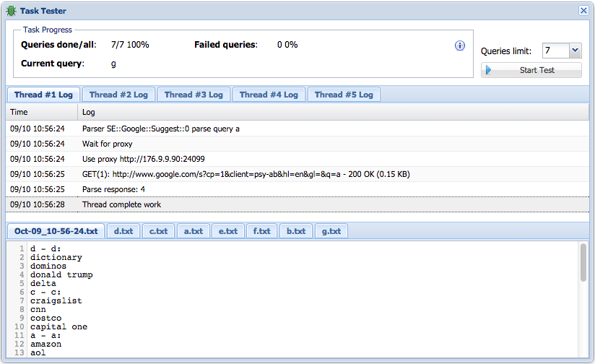Screen dimensions: 595x364
Task: Select the 'Parser SE::Google::Suggest::0 parse query a' row
Action: [297, 129]
